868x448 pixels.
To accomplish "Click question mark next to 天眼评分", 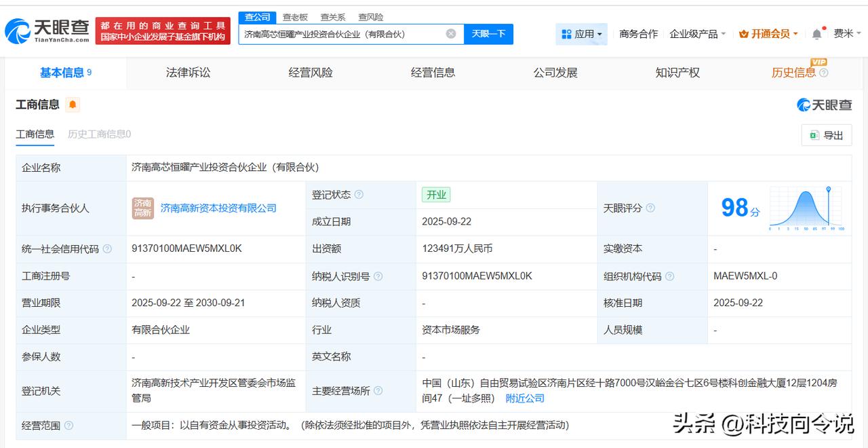I will point(650,208).
